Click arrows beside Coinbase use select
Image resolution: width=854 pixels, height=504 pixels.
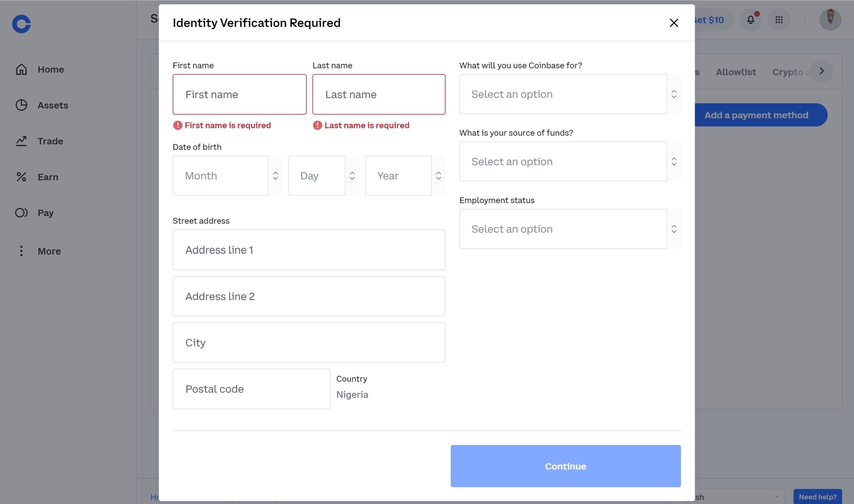[674, 94]
